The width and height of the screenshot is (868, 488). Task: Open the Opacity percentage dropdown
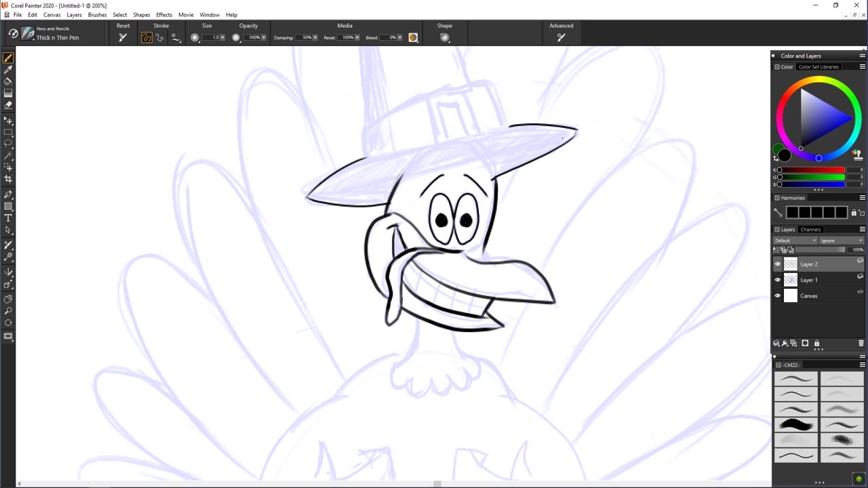click(264, 37)
